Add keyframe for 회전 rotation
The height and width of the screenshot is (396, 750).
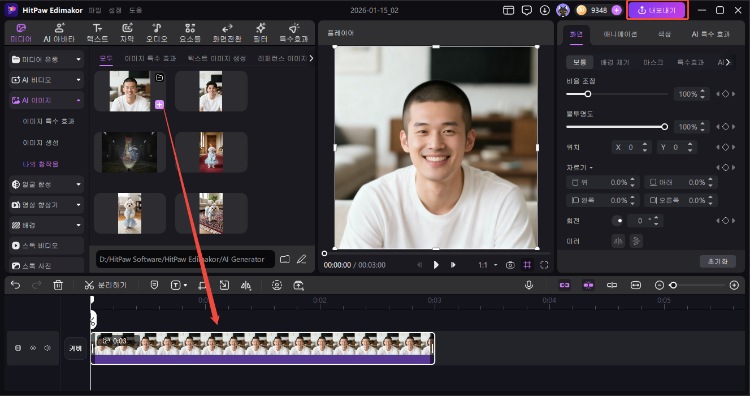pyautogui.click(x=725, y=220)
